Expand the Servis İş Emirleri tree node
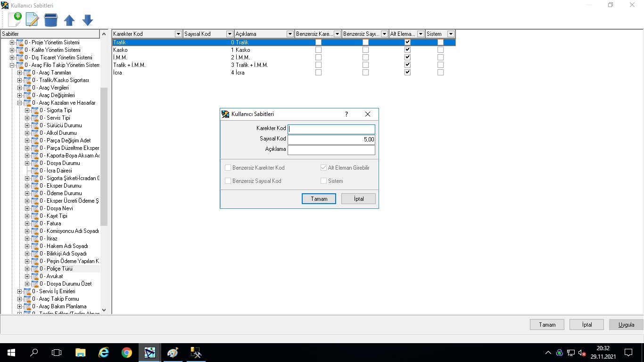644x362 pixels. [x=20, y=291]
